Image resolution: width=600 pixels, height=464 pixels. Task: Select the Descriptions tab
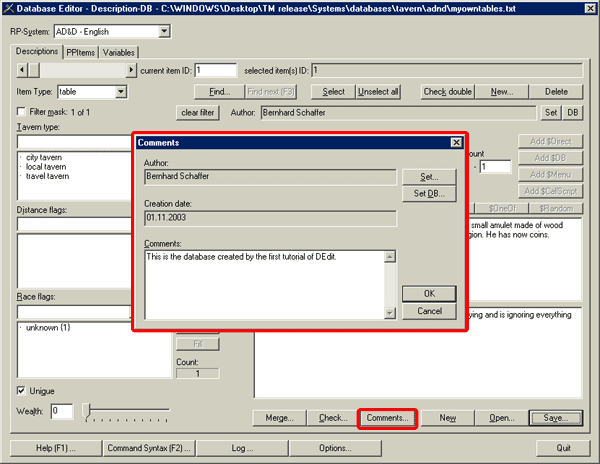[x=38, y=51]
